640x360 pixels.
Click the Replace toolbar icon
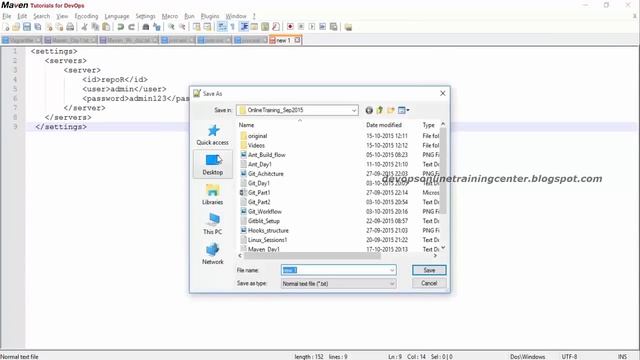(156, 27)
